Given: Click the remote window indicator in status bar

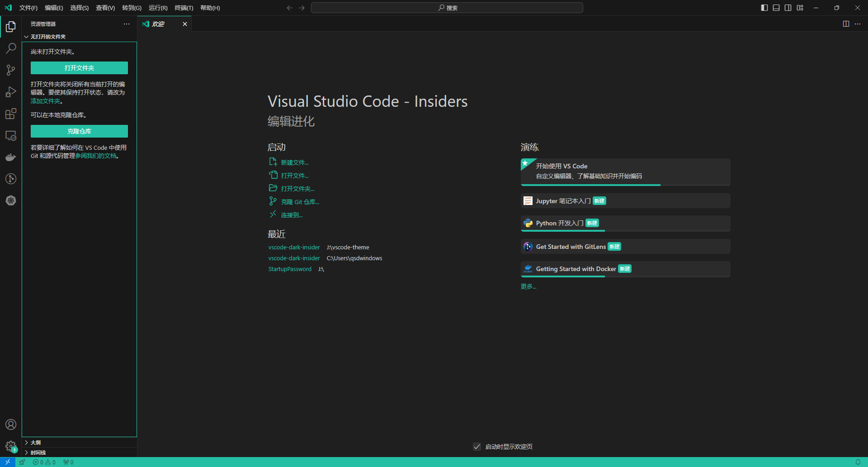Looking at the screenshot, I should 8,462.
